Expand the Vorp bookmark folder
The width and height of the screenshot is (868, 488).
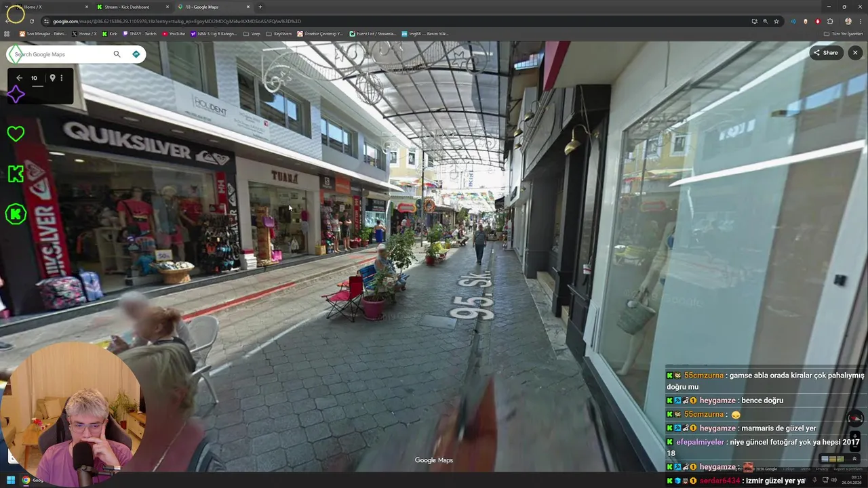pos(252,33)
